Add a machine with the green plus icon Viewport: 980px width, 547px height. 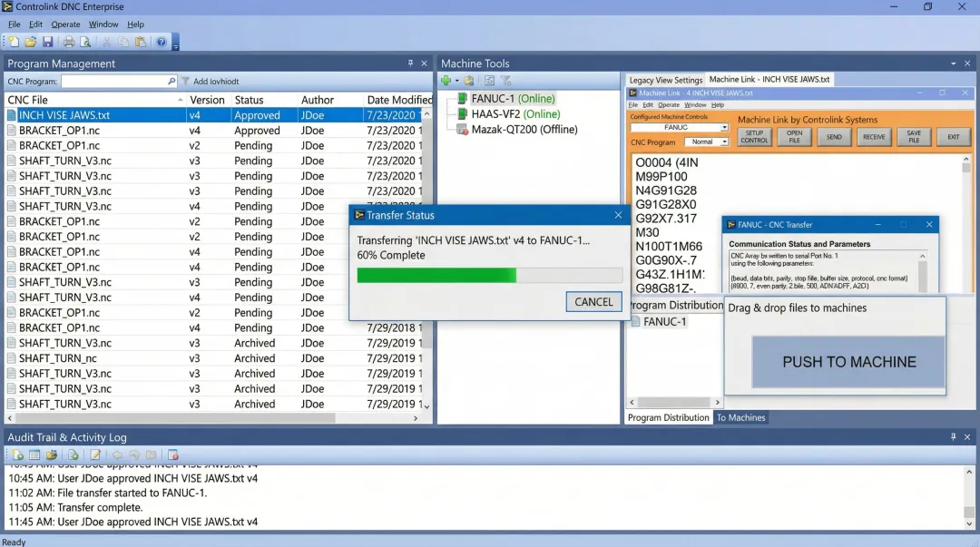point(446,81)
